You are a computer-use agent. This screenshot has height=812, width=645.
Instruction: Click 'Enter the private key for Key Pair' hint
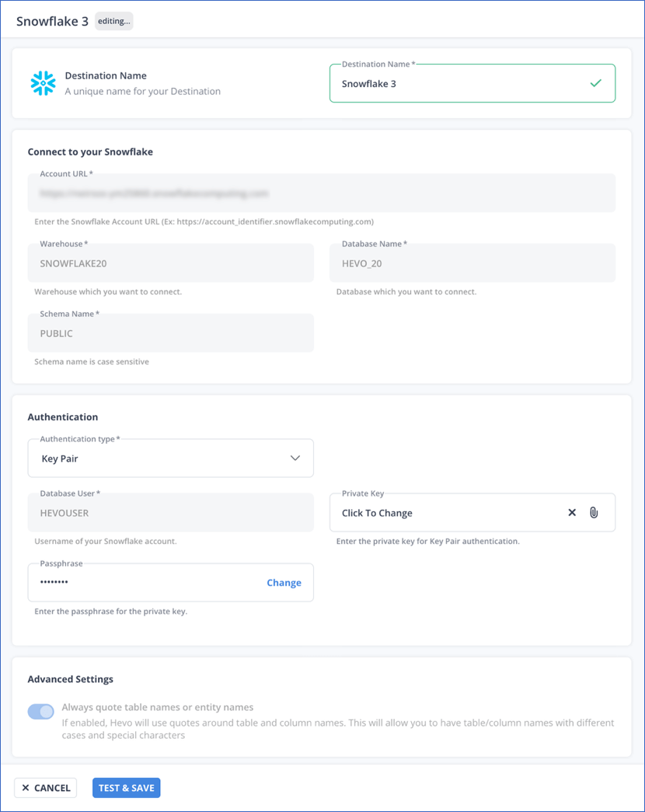pyautogui.click(x=428, y=541)
